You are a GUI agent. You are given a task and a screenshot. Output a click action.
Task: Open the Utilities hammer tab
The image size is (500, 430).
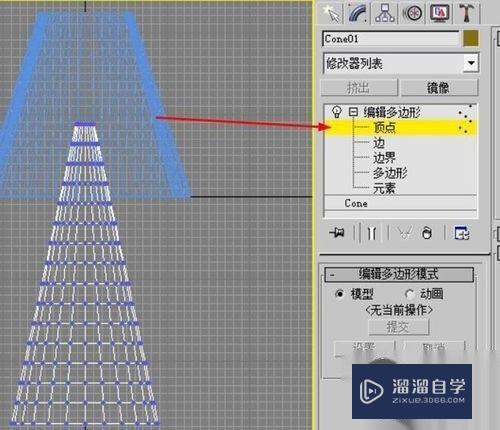click(x=466, y=13)
